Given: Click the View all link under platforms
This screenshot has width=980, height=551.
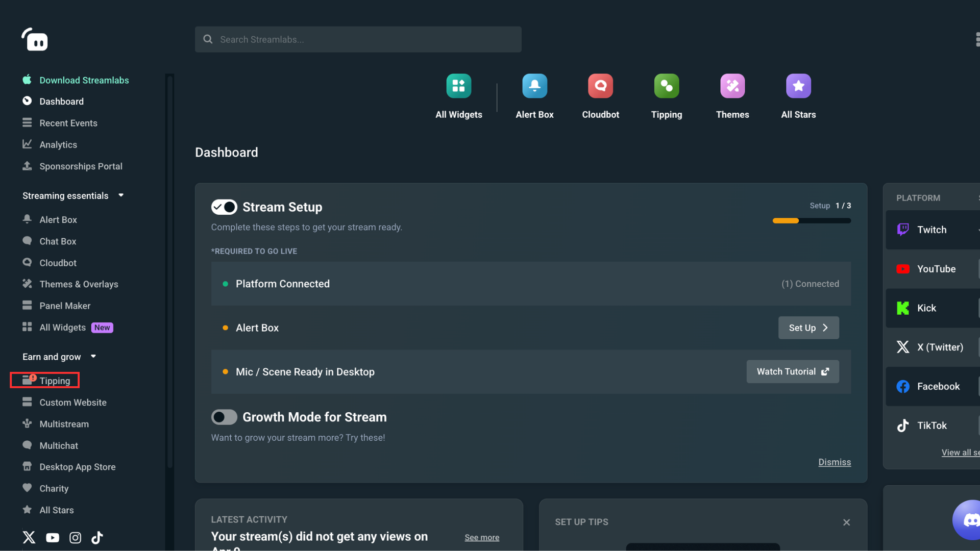Looking at the screenshot, I should [960, 453].
